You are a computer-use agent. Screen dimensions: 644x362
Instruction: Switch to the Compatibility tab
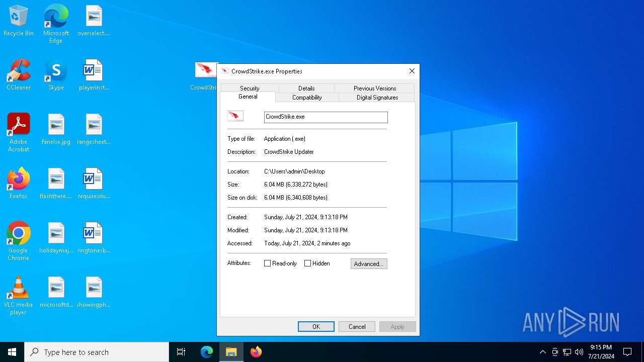coord(307,98)
